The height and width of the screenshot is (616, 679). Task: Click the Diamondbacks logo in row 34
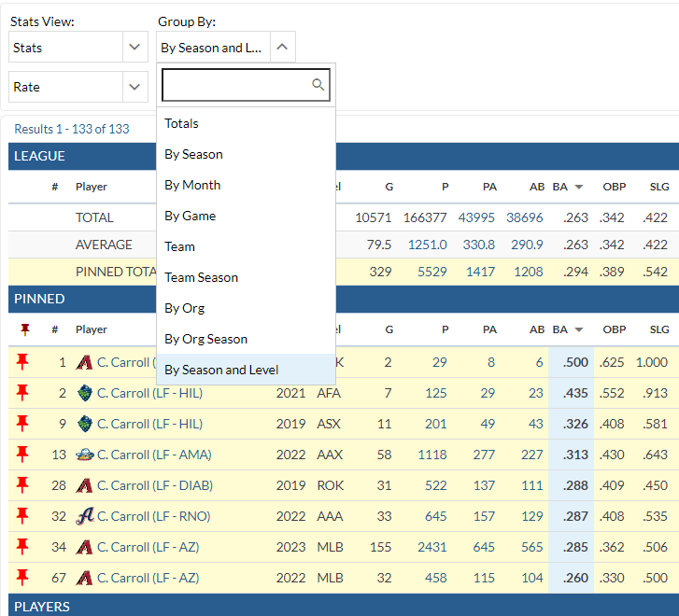click(84, 547)
